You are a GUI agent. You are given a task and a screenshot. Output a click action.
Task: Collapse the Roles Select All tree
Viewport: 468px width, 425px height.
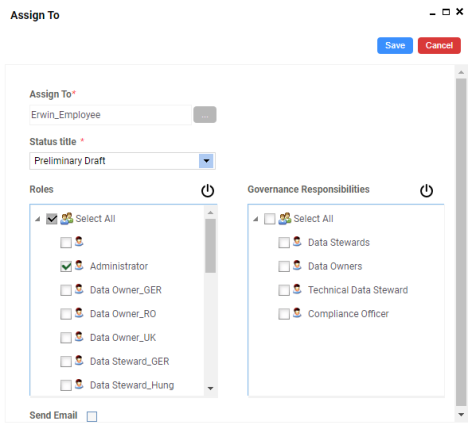pos(38,219)
